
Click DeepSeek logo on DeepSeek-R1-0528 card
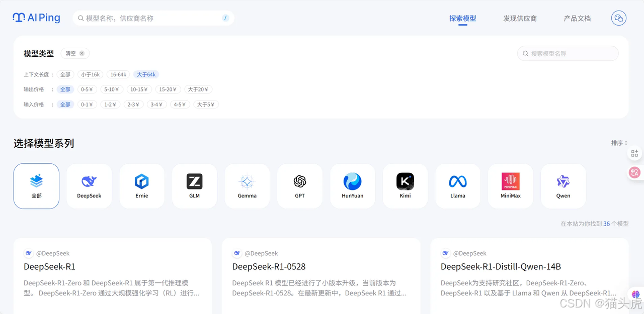(x=237, y=253)
